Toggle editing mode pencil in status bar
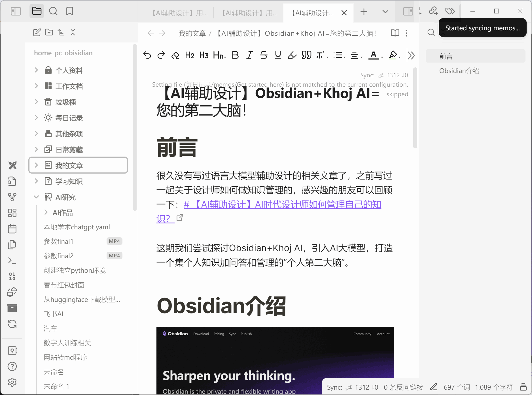Screen dimensions: 532x395 click(x=434, y=387)
